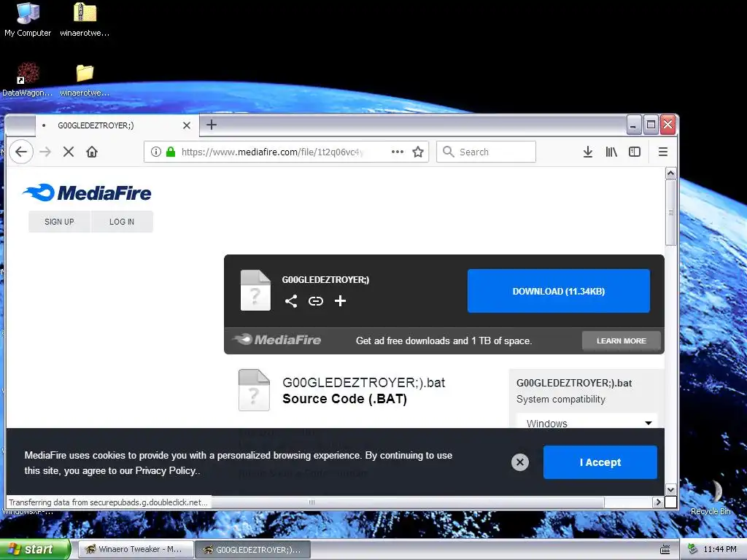This screenshot has width=747, height=560.
Task: Click the vertical scrollbar thumb
Action: (671, 212)
